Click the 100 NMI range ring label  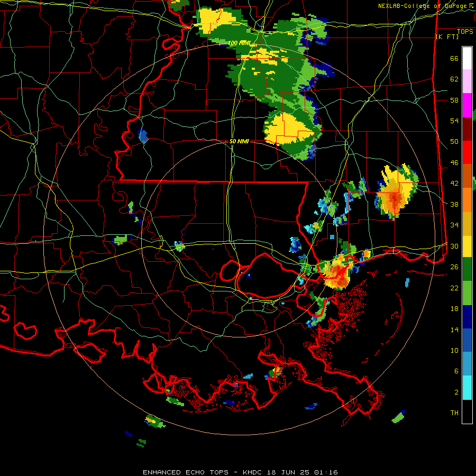(239, 43)
